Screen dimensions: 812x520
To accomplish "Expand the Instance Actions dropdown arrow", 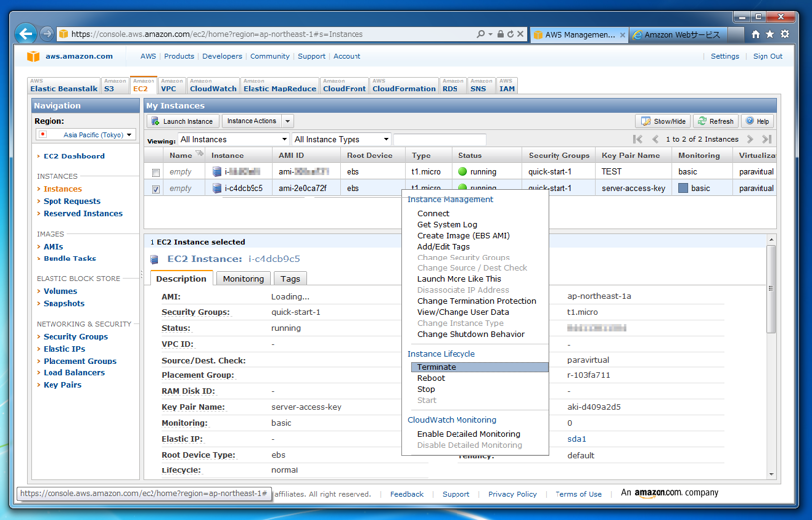I will (287, 121).
